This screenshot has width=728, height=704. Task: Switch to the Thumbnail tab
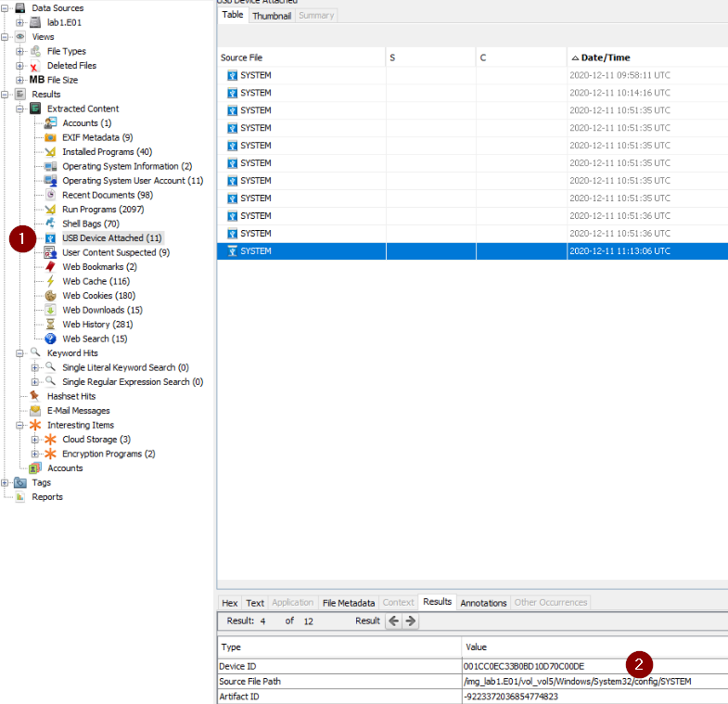coord(272,16)
